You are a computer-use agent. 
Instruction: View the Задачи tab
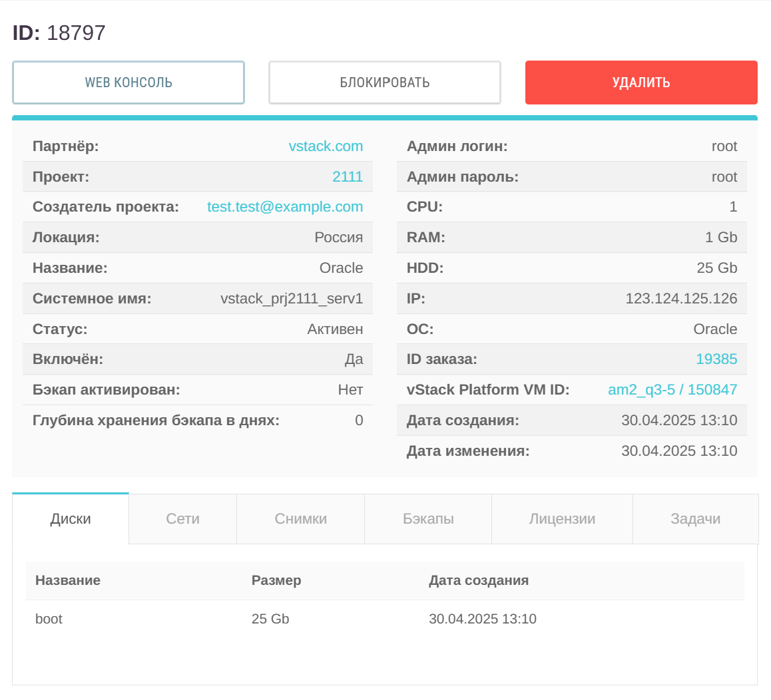click(x=695, y=519)
